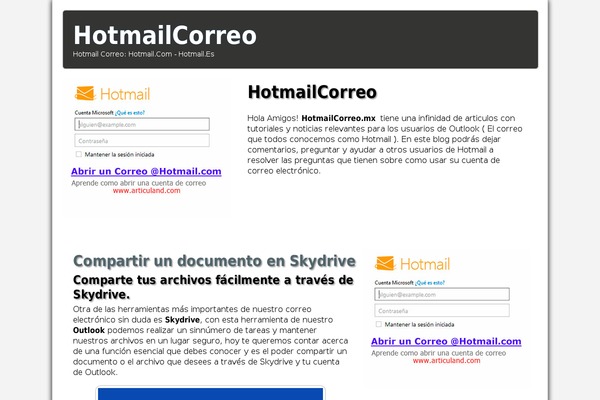Open '¿Qué es esto?' link in top-left widget
Viewport: 600px width, 400px height.
130,113
